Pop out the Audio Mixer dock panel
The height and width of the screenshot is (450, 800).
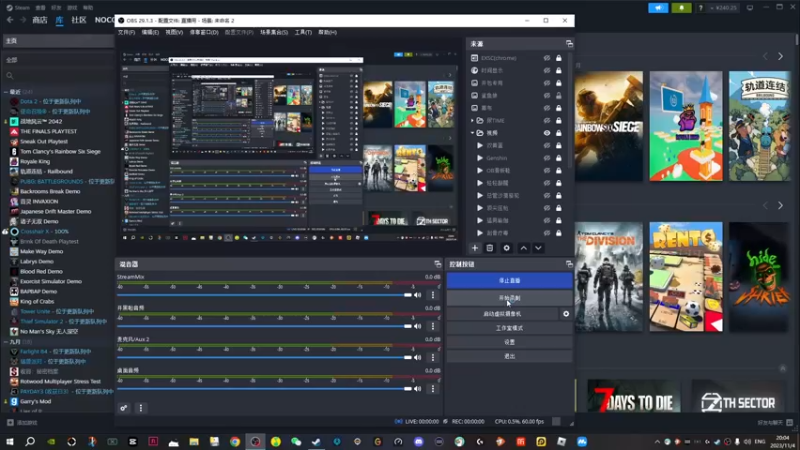[438, 264]
